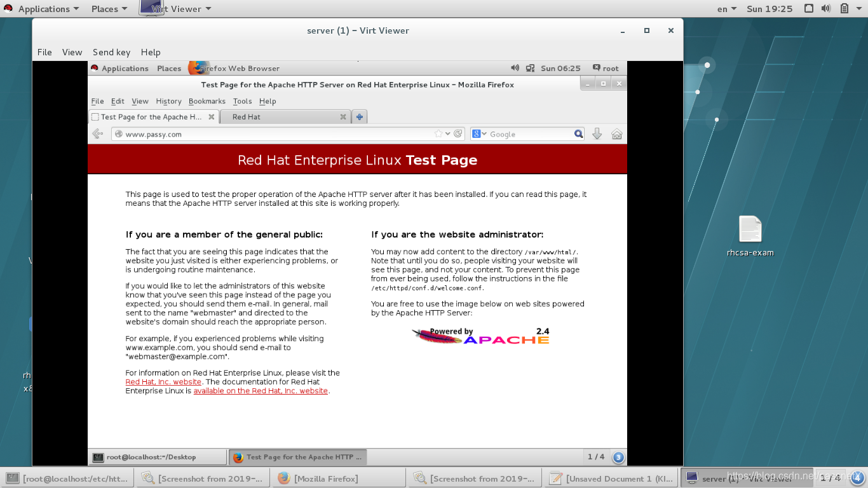Click the Firefox back arrow button
Screen dimensions: 868x488
[97, 134]
